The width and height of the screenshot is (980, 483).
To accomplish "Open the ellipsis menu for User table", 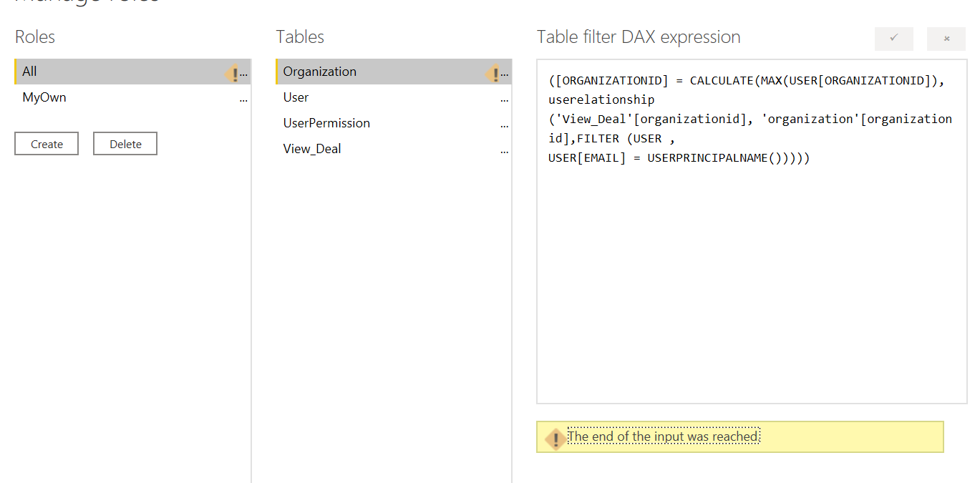I will pos(505,100).
